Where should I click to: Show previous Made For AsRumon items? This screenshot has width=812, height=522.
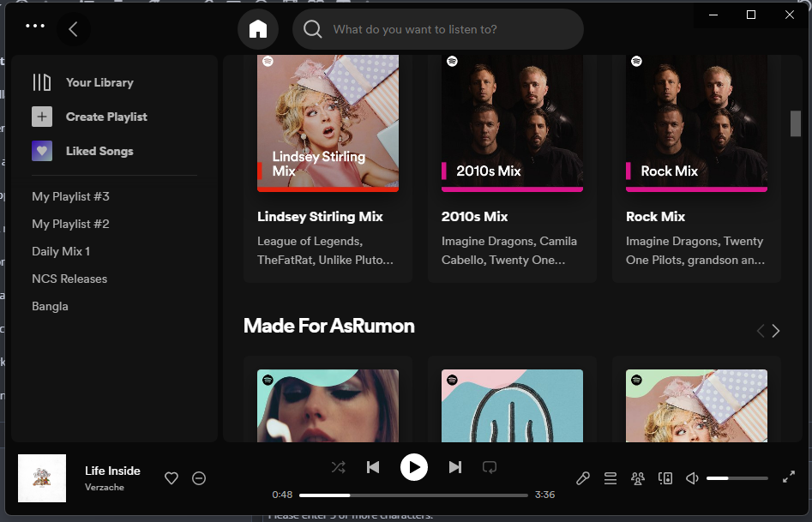(x=761, y=331)
